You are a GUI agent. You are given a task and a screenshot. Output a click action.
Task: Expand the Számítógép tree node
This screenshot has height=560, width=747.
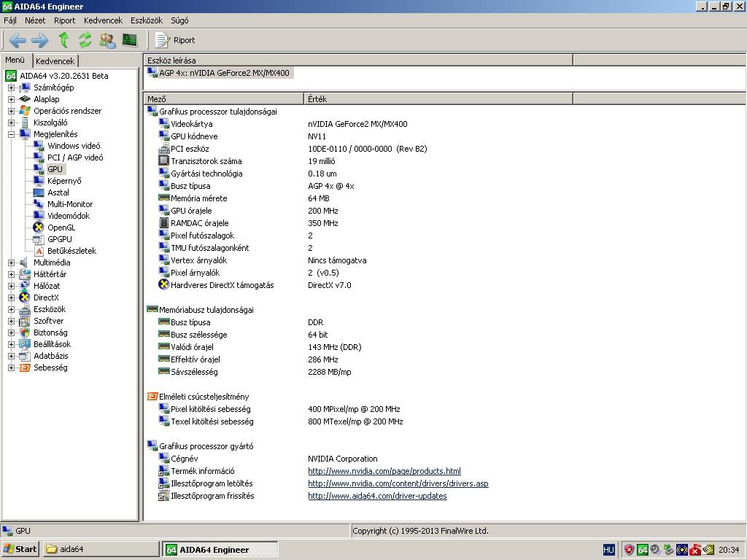11,87
